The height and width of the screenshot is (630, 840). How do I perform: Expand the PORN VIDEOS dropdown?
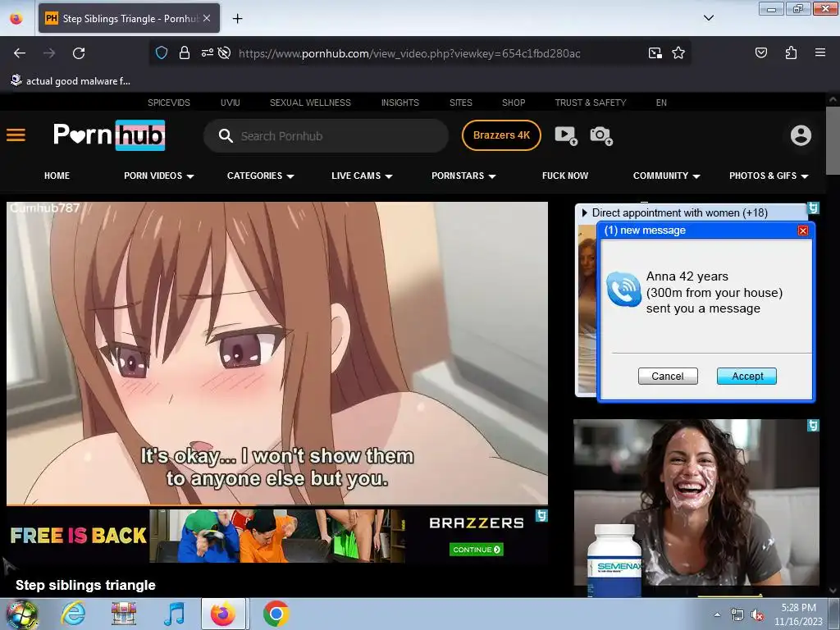(x=159, y=176)
